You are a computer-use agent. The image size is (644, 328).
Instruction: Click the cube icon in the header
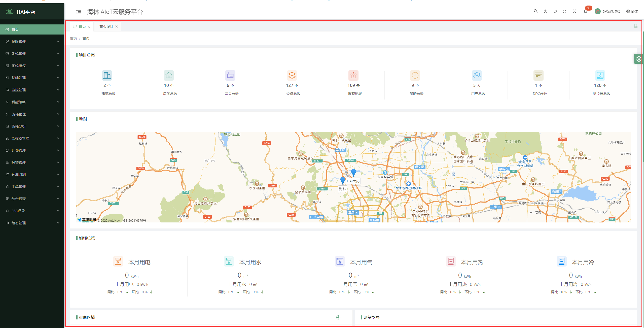click(555, 11)
